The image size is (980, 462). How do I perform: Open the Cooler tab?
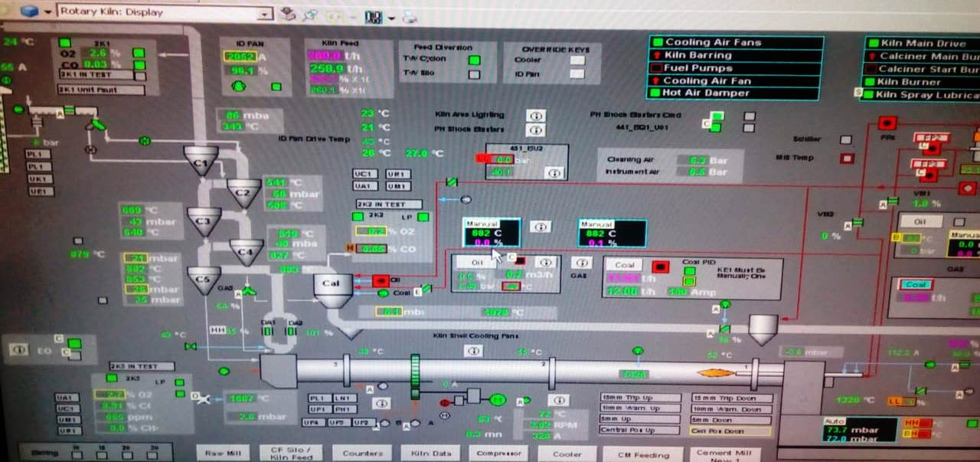(567, 454)
